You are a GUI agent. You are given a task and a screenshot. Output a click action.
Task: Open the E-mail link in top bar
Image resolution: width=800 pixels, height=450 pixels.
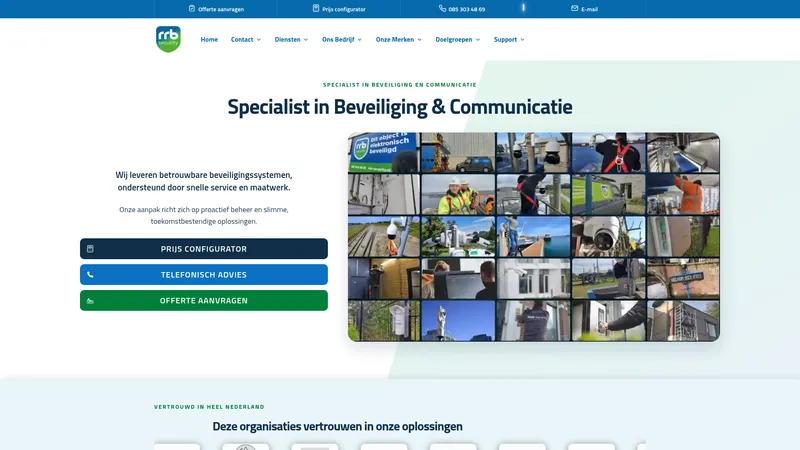tap(589, 9)
